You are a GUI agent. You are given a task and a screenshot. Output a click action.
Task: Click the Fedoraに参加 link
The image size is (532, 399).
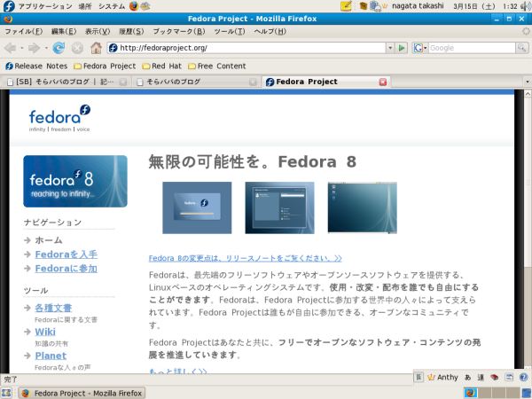(66, 269)
